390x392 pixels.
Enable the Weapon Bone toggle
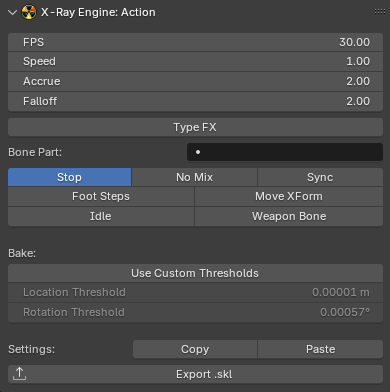pos(289,216)
